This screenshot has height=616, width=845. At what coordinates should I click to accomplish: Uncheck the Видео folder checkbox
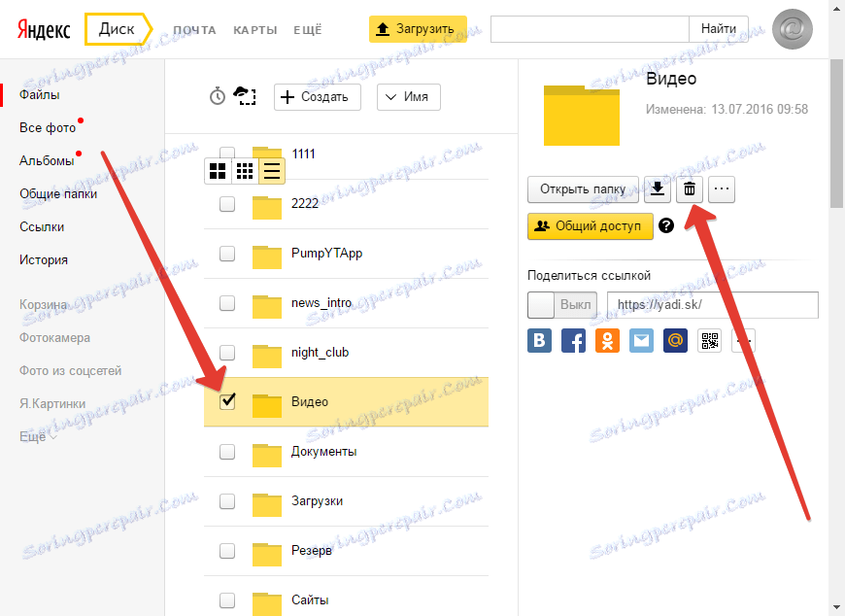click(x=227, y=401)
